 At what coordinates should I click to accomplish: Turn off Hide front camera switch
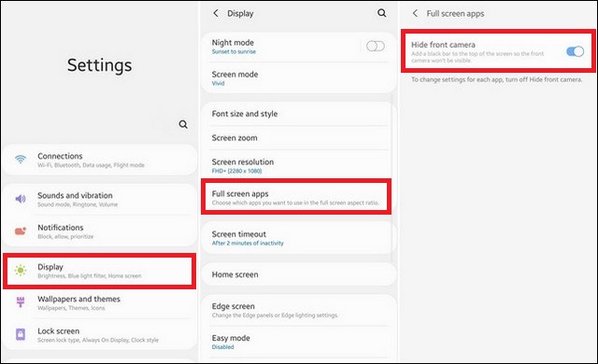(x=575, y=51)
